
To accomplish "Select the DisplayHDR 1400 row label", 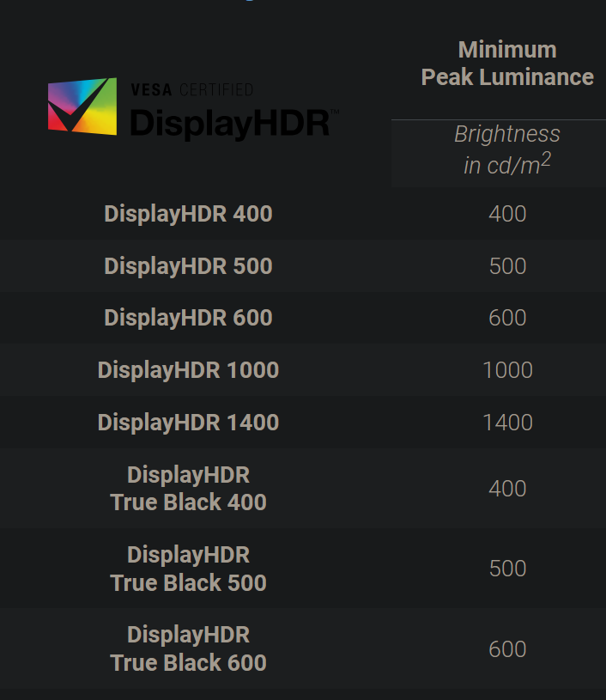I will [x=188, y=422].
